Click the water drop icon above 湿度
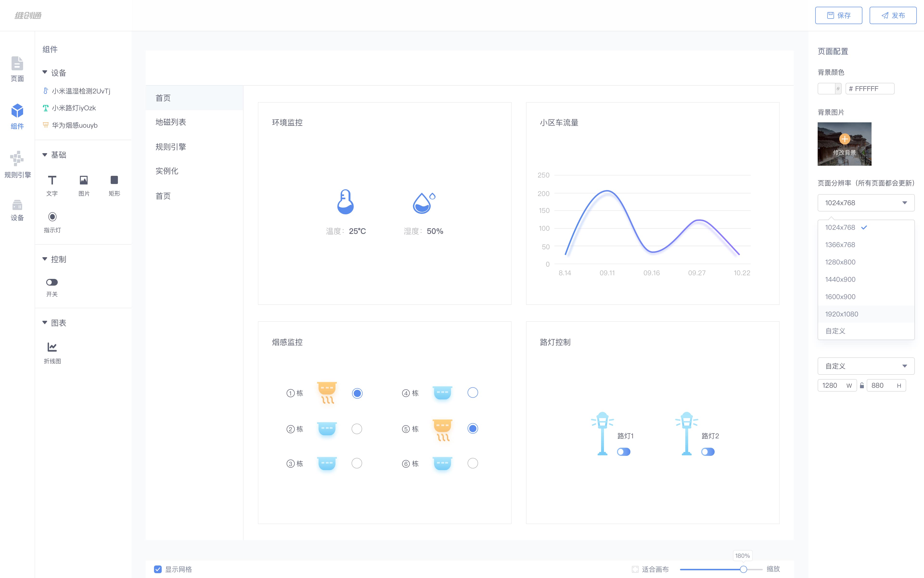This screenshot has height=578, width=924. (x=424, y=203)
